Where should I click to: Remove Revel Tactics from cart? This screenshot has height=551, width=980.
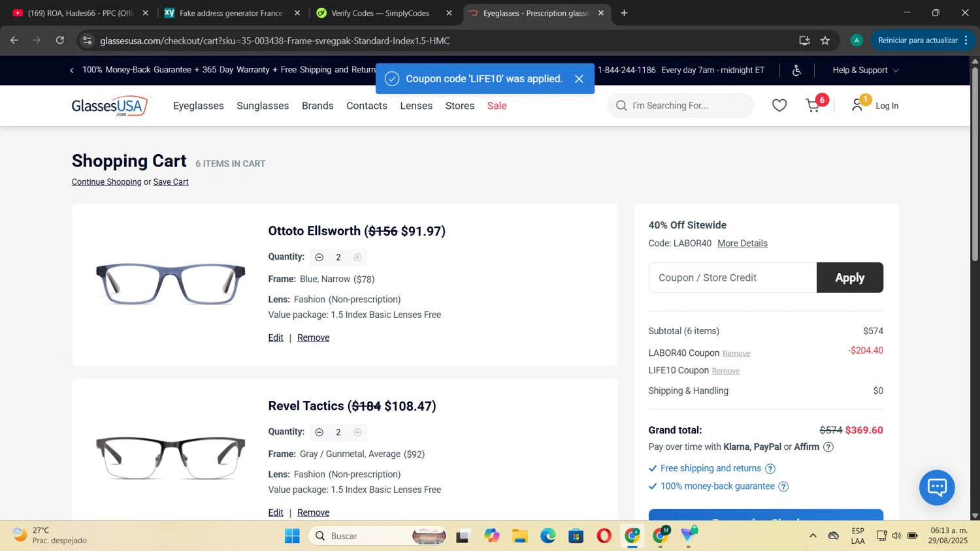[x=313, y=512]
